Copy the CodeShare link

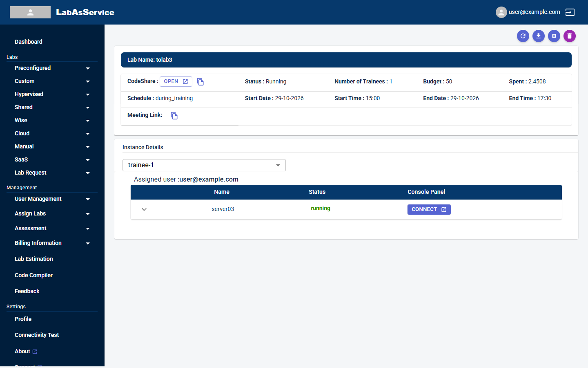click(200, 82)
